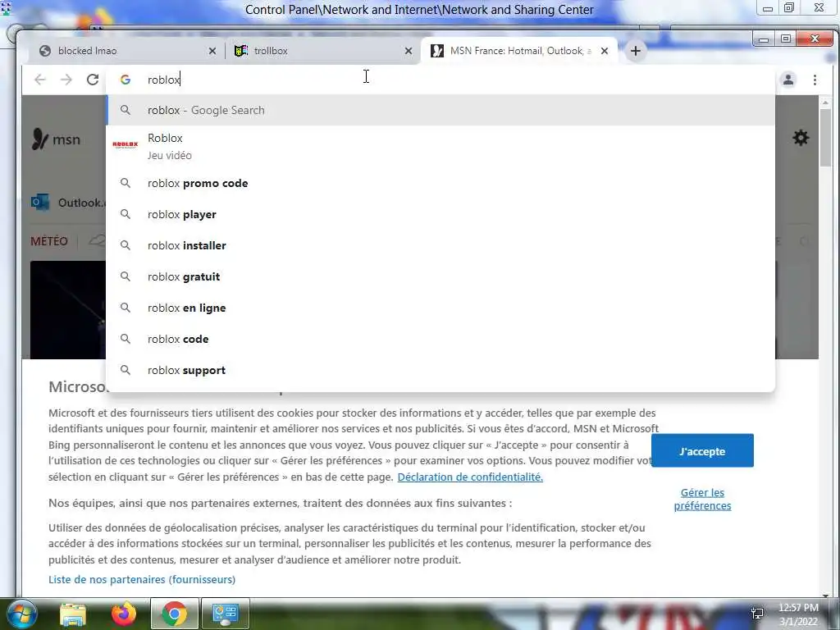
Task: Go forward using the forward arrow
Action: (x=66, y=80)
